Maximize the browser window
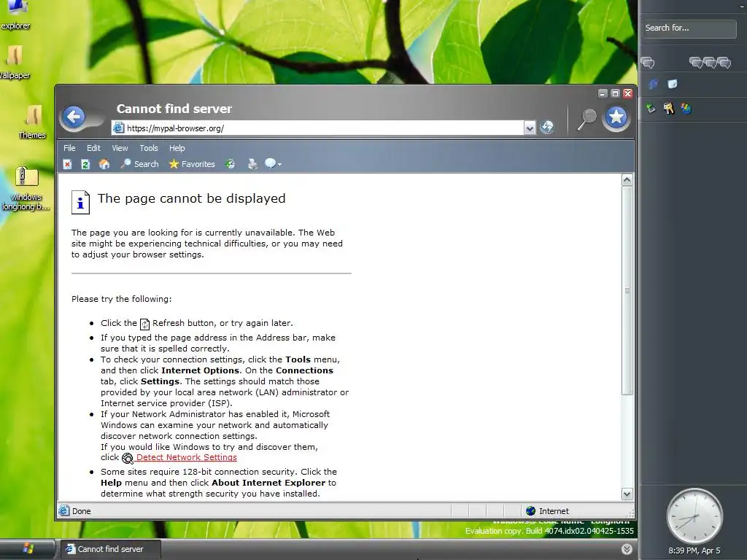The height and width of the screenshot is (560, 747). 615,93
